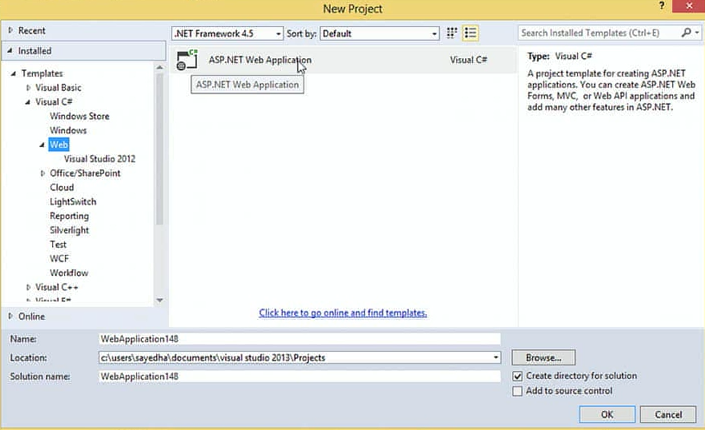This screenshot has height=430, width=705.
Task: Select the LightSwitch template category
Action: point(73,202)
